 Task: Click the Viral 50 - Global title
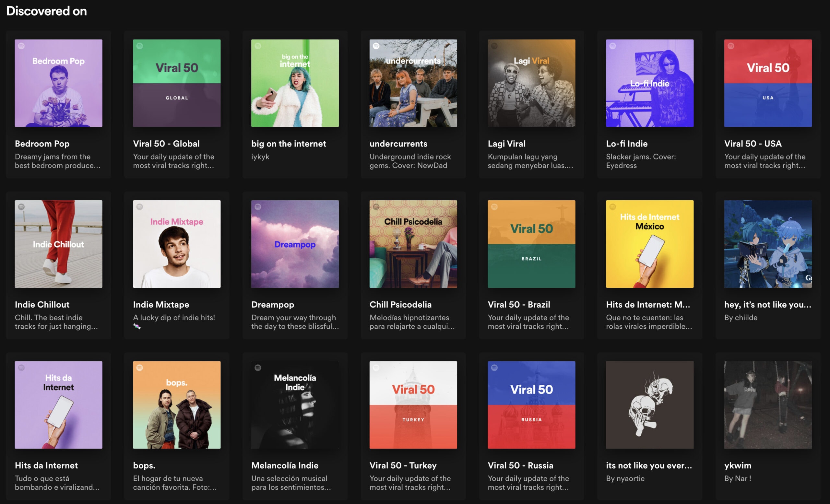pyautogui.click(x=166, y=144)
